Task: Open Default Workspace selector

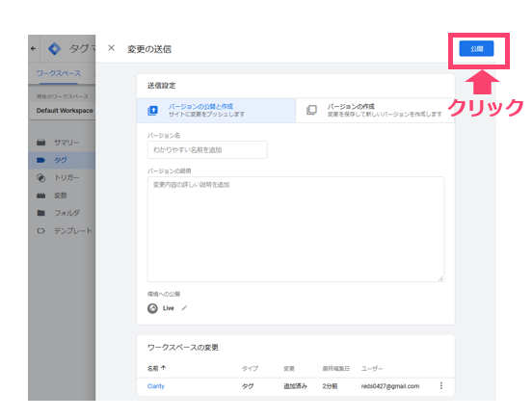Action: [63, 111]
